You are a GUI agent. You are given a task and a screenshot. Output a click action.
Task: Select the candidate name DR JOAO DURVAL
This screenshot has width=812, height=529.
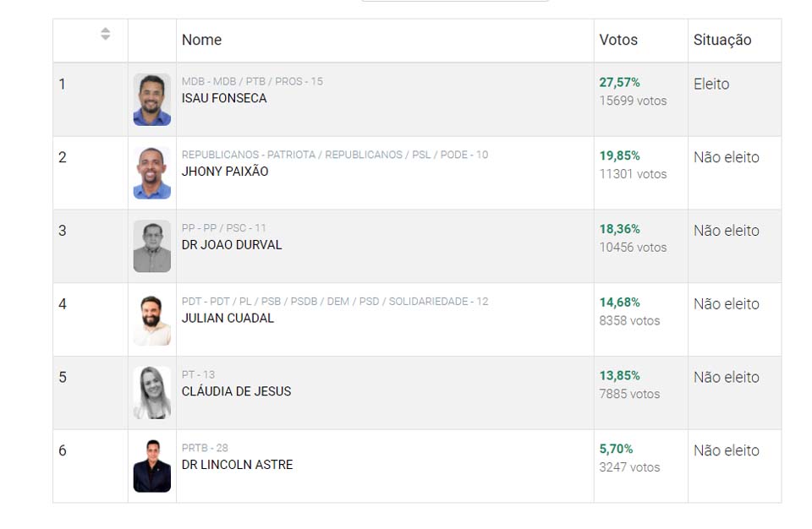[232, 245]
